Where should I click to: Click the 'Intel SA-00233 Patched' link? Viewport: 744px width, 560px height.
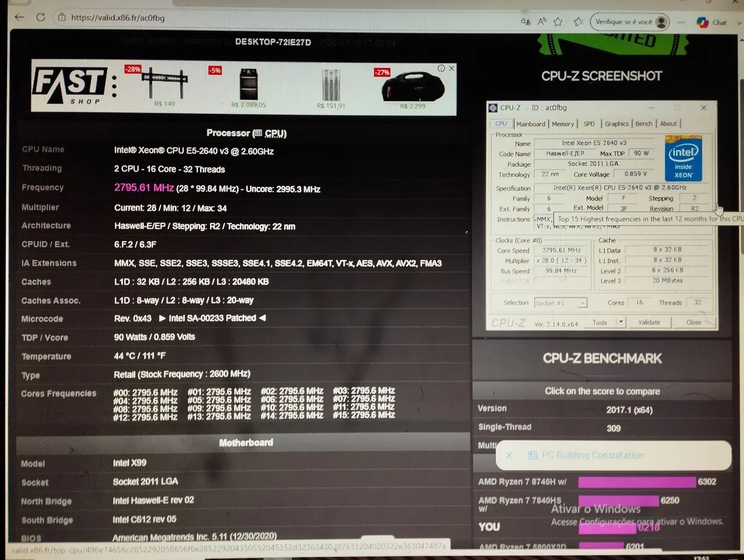212,318
